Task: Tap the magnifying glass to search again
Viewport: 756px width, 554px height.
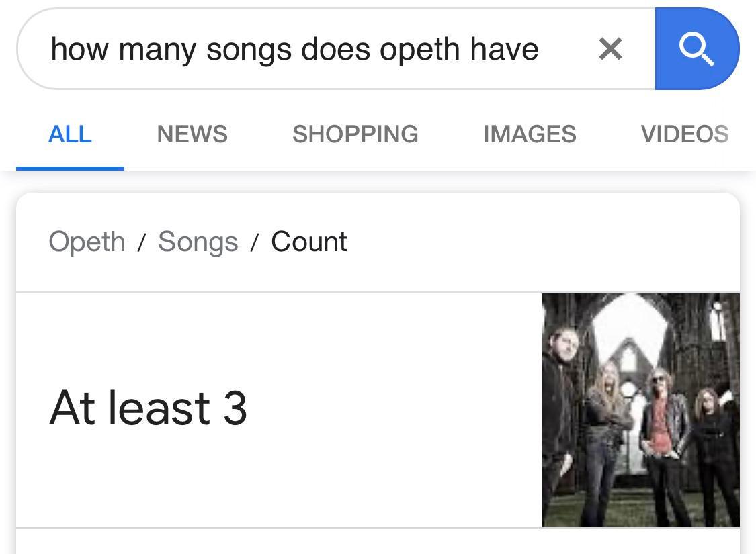Action: tap(697, 48)
